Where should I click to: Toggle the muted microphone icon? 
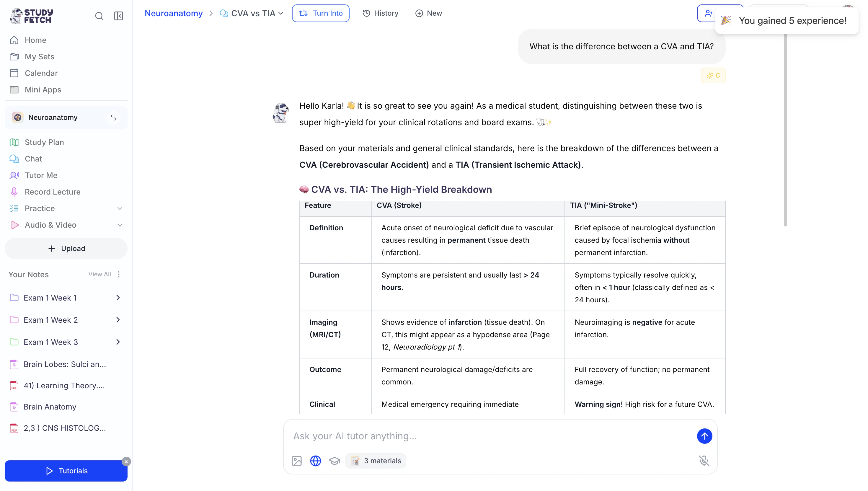[704, 461]
